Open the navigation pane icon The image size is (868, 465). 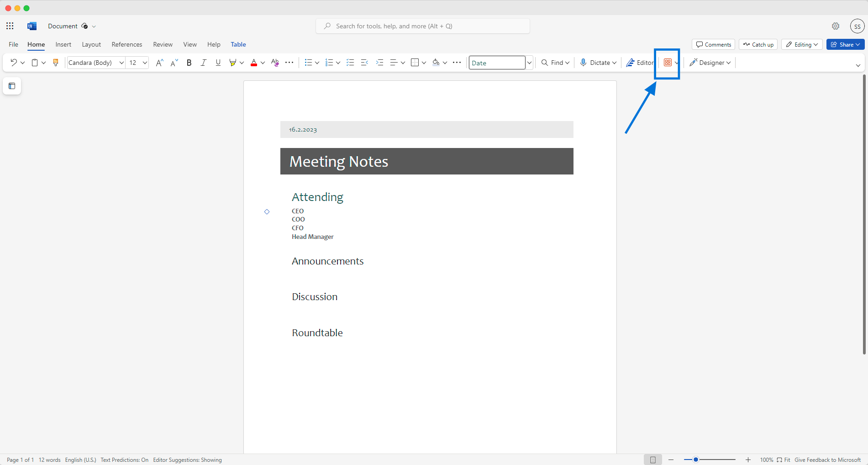click(x=12, y=86)
